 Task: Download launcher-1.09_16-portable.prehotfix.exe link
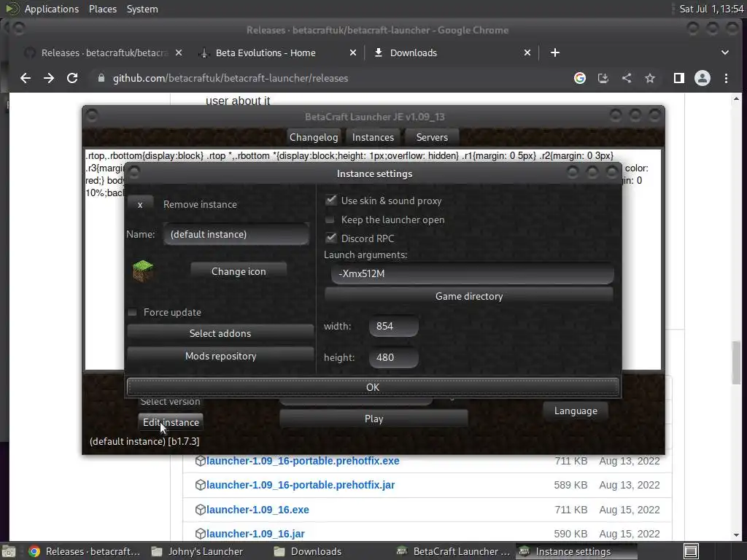coord(303,461)
